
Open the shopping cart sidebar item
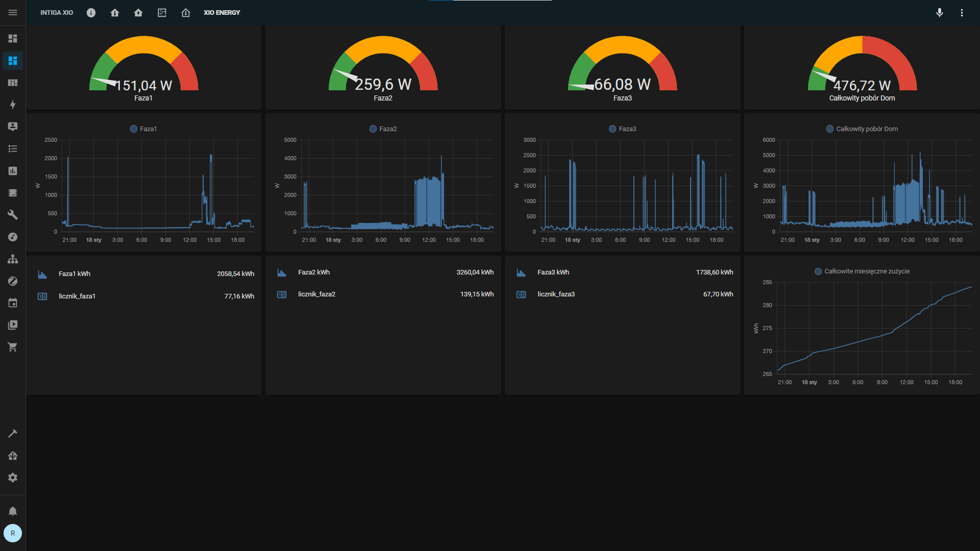tap(13, 347)
